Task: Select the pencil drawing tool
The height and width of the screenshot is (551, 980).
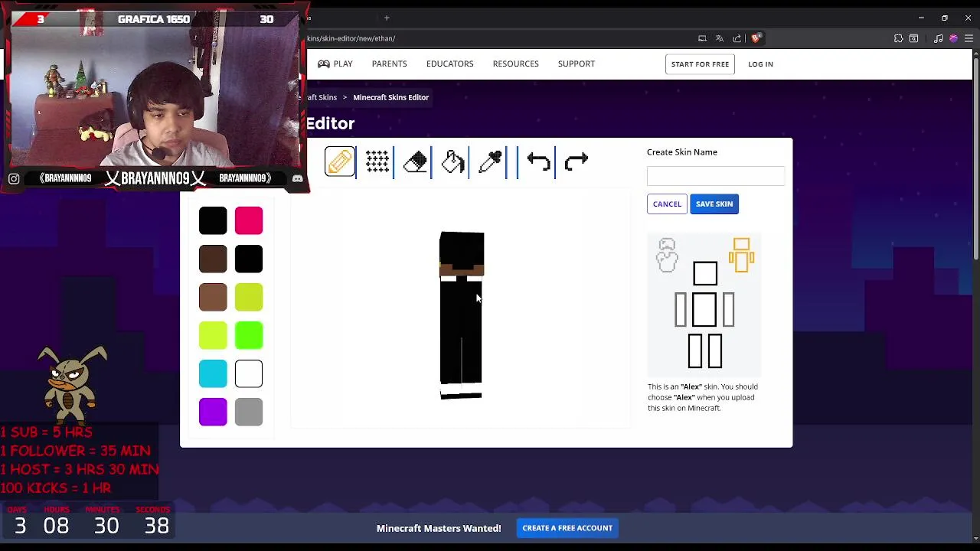Action: tap(340, 161)
